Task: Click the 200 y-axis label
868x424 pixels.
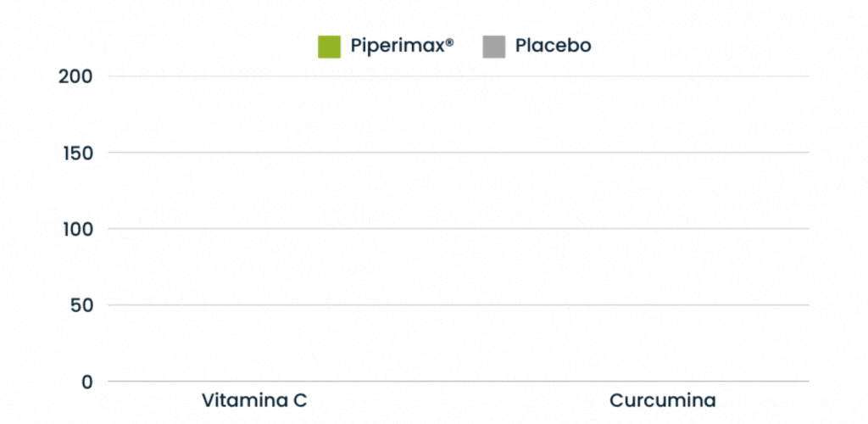Action: click(76, 76)
